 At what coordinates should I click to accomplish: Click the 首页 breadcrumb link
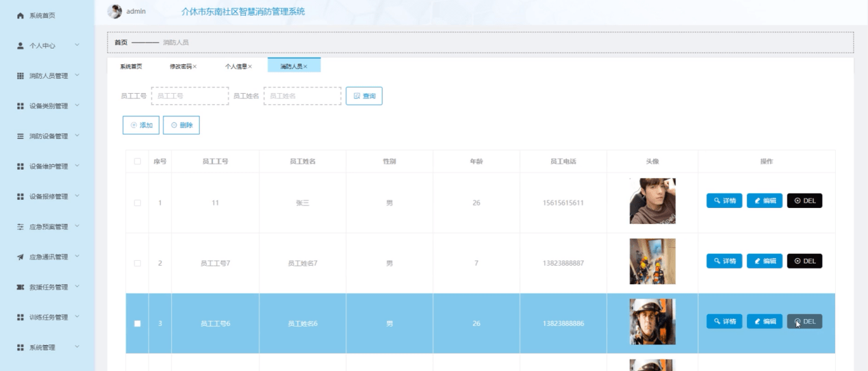120,42
